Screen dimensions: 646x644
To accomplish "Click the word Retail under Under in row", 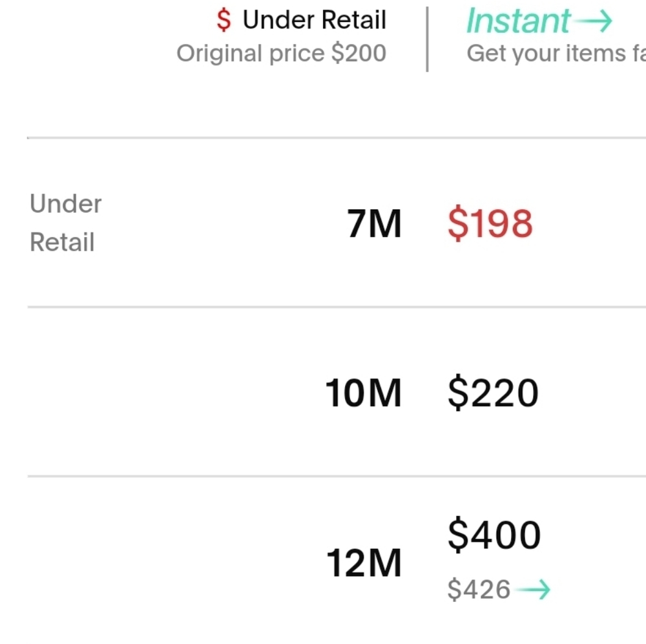I will [x=62, y=243].
